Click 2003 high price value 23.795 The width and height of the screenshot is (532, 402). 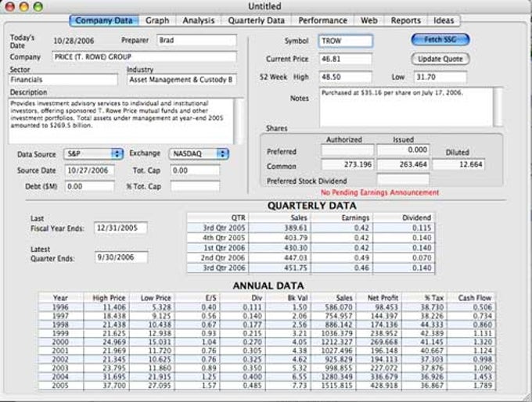tap(114, 368)
